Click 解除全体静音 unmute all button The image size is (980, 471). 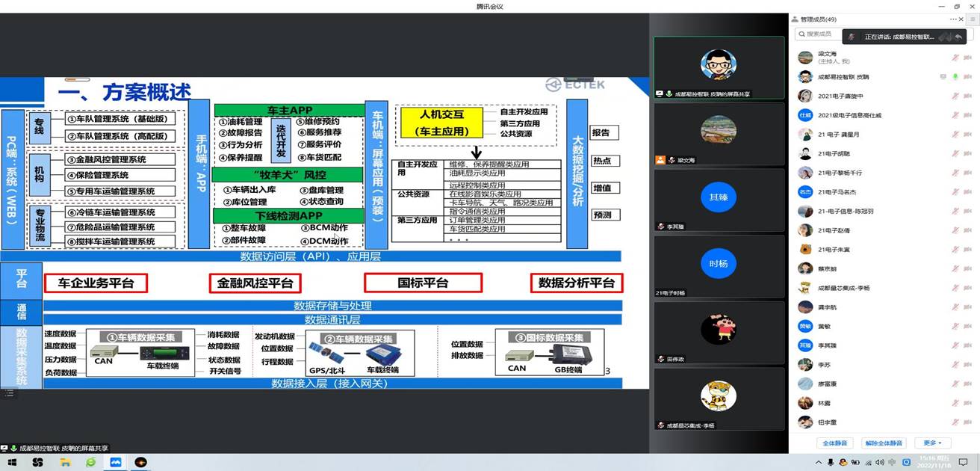(x=885, y=443)
